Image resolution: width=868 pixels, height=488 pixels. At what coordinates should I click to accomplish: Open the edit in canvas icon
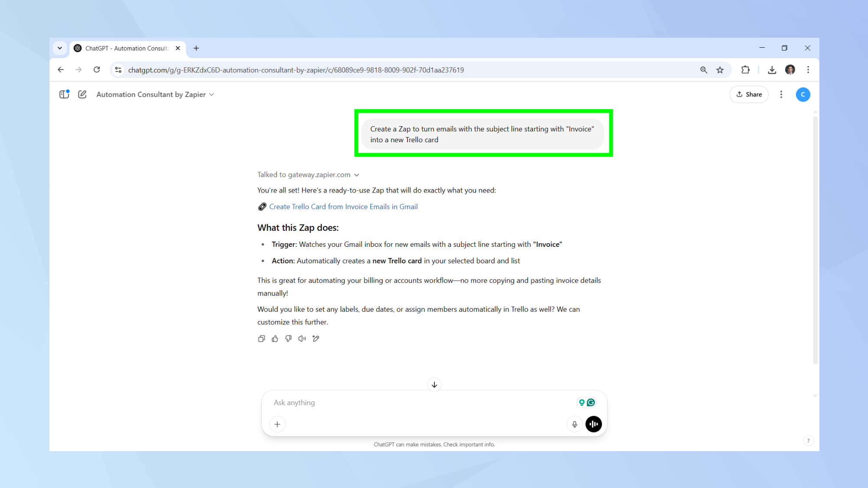pyautogui.click(x=316, y=339)
